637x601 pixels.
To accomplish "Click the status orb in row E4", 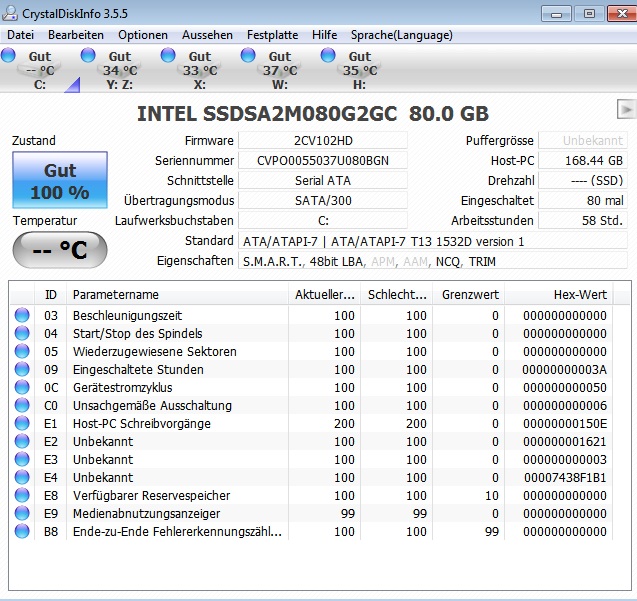I will click(x=22, y=477).
